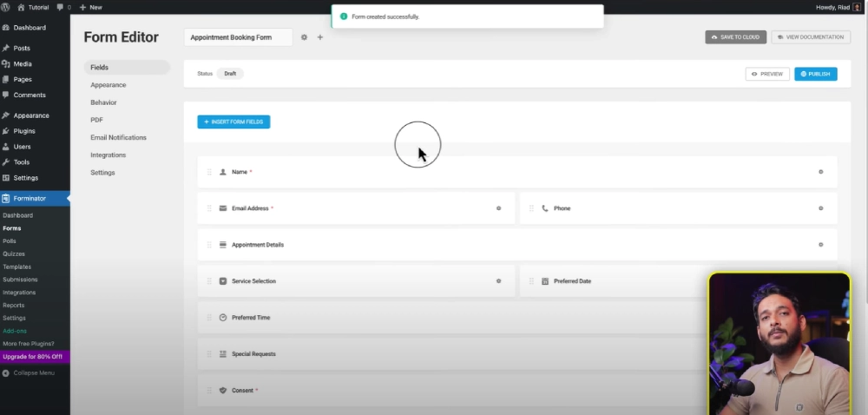Click the envelope icon in Email Address field

223,208
